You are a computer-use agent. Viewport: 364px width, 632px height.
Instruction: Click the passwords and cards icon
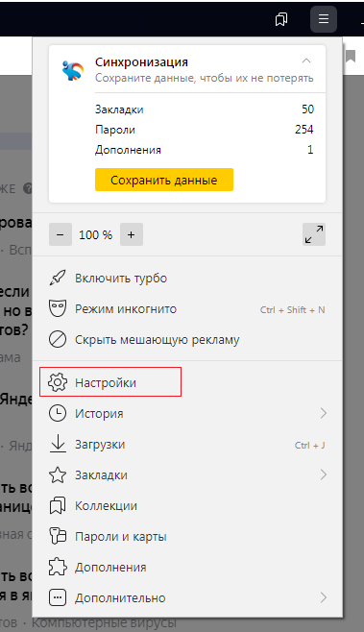pos(58,536)
